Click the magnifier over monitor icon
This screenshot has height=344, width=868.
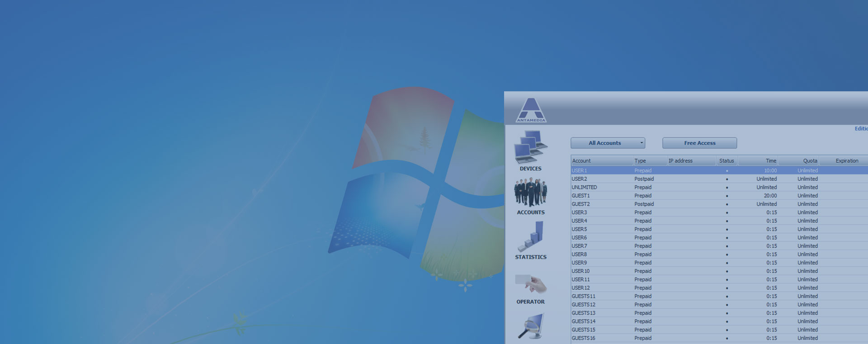tap(530, 326)
